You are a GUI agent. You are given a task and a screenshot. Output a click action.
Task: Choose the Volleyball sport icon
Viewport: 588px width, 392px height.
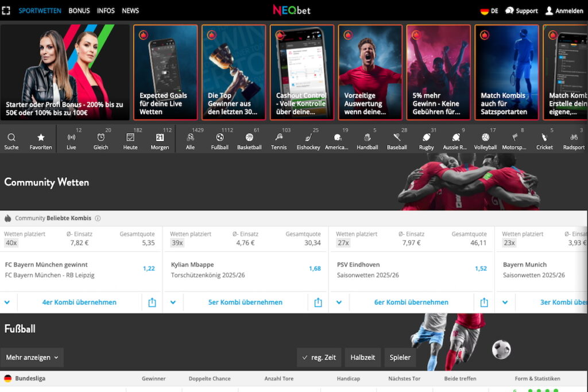click(485, 138)
